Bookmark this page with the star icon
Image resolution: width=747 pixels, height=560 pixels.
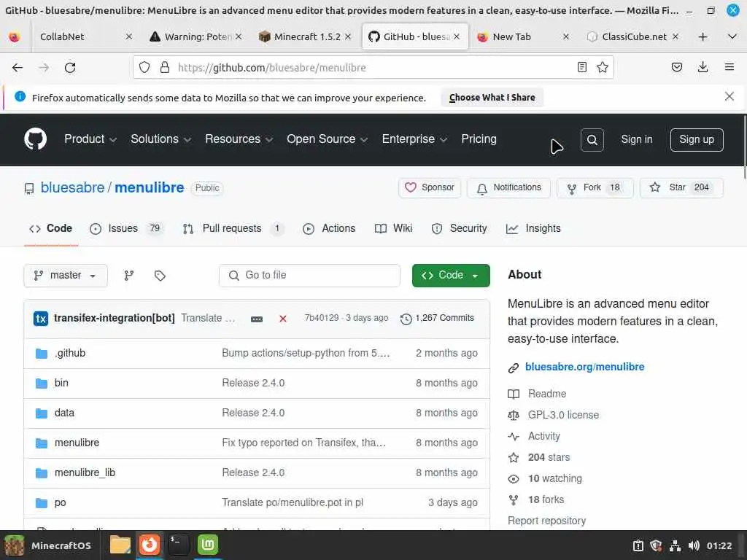[x=602, y=67]
